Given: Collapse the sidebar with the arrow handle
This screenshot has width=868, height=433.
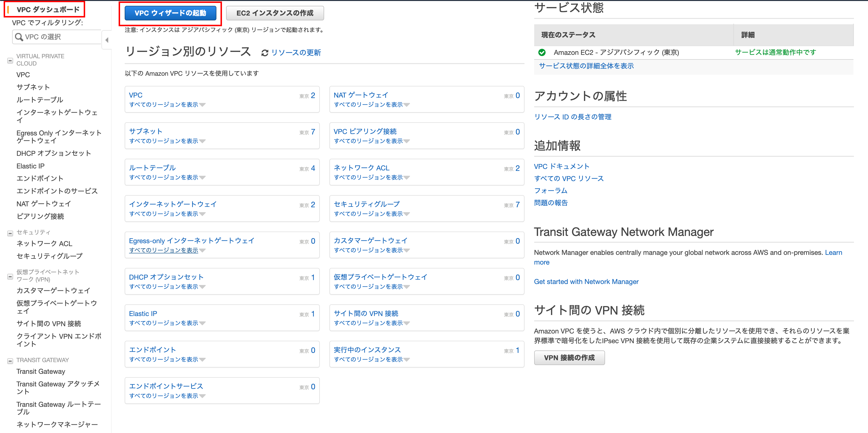Looking at the screenshot, I should click(x=106, y=40).
